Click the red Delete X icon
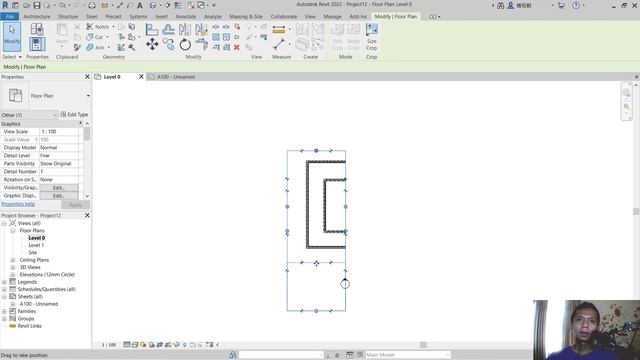The height and width of the screenshot is (360, 640). [236, 47]
